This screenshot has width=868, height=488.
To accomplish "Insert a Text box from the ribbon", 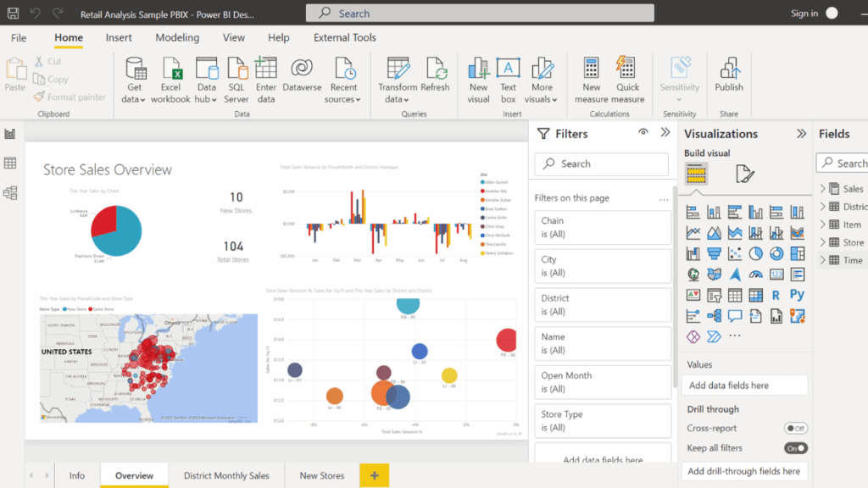I will coord(509,76).
